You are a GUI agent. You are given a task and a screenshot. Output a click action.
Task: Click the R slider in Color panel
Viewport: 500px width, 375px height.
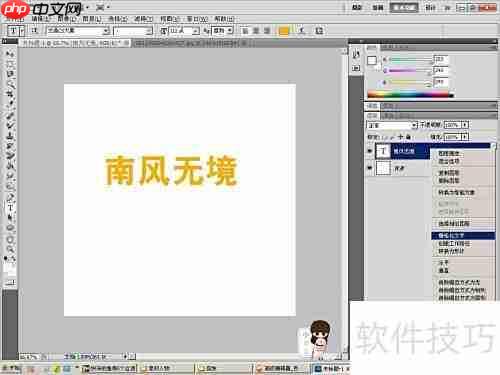point(410,60)
